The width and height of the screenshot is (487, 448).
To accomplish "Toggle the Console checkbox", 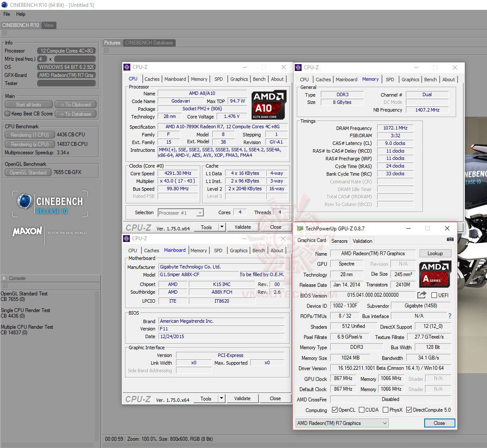I will 4,278.
